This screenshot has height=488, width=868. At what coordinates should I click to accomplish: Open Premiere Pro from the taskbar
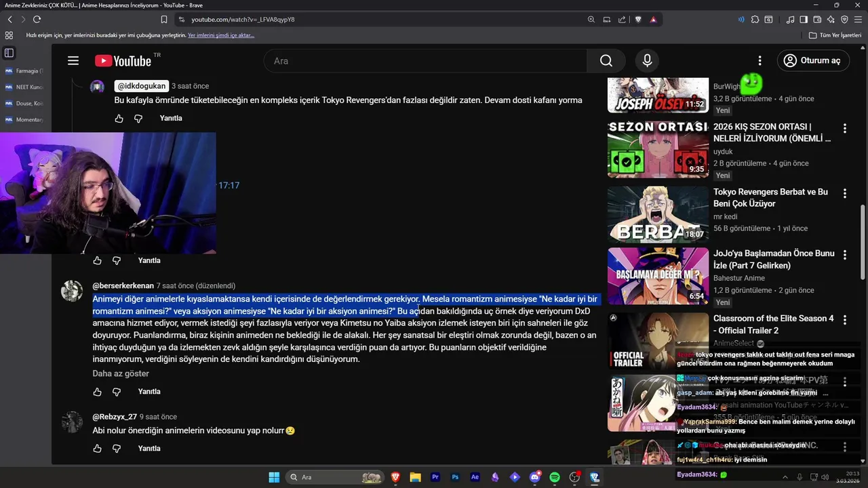435,477
